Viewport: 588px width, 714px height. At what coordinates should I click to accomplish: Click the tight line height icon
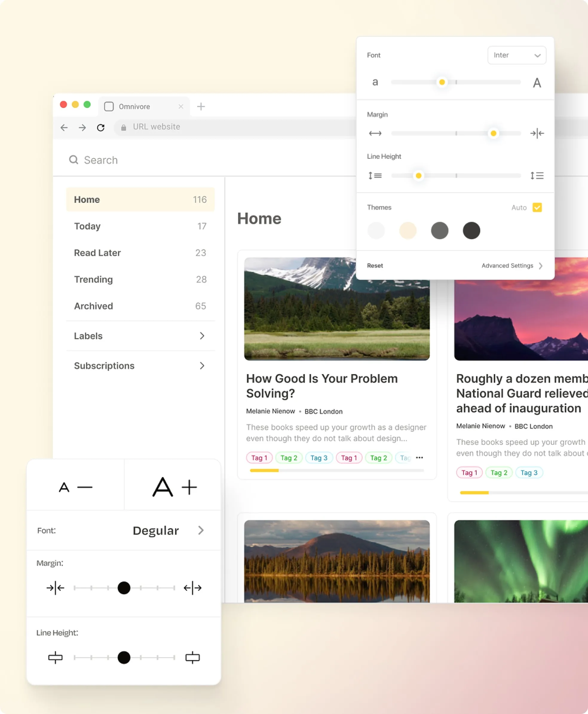coord(375,176)
